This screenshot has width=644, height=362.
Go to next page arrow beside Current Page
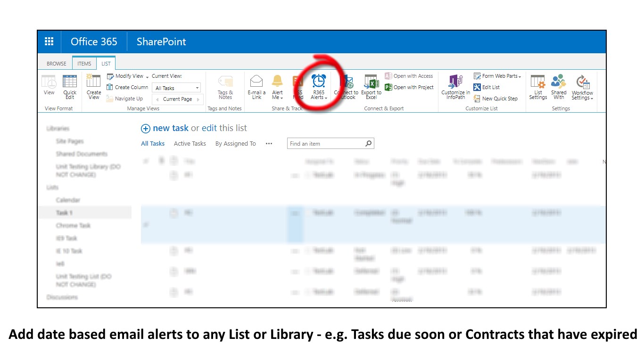point(198,99)
